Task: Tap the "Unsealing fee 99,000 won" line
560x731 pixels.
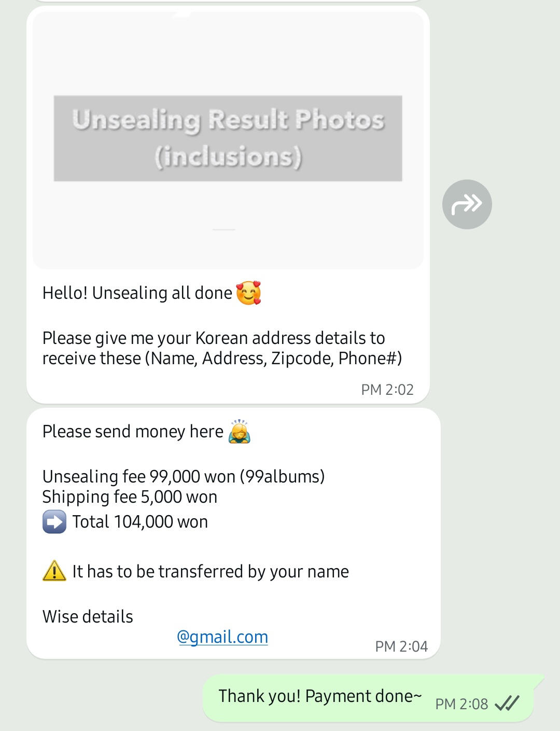Action: pos(184,476)
